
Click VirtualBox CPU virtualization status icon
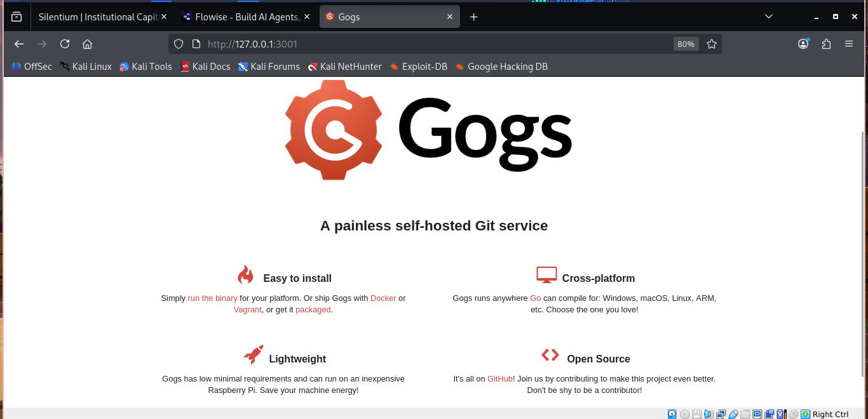coord(781,414)
